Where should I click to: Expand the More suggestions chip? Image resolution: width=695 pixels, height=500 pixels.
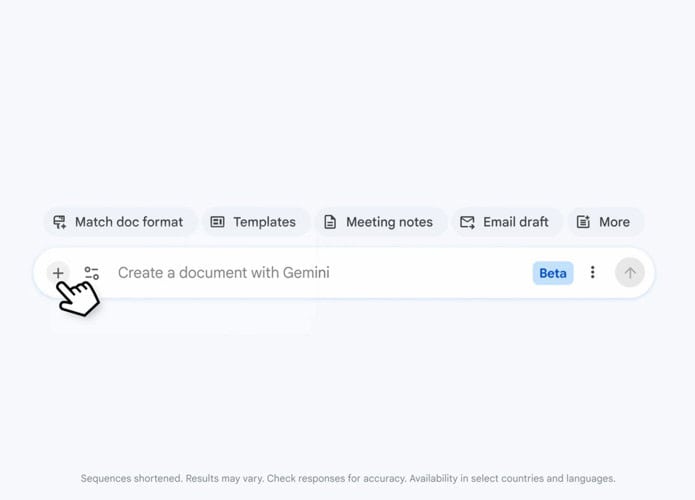pyautogui.click(x=614, y=222)
